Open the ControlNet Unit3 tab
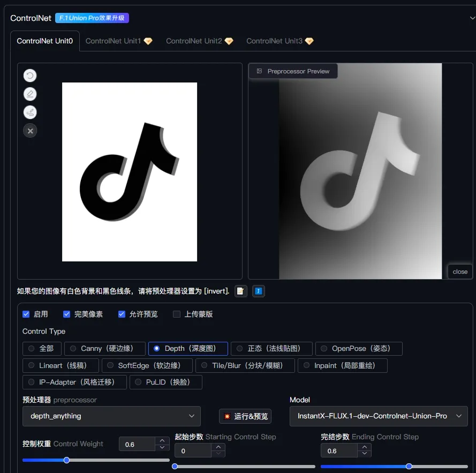The image size is (476, 473). pyautogui.click(x=279, y=41)
